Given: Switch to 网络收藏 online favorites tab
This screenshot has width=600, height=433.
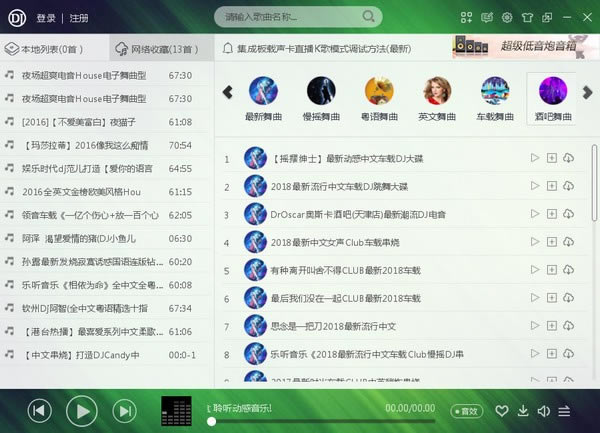Looking at the screenshot, I should (156, 48).
